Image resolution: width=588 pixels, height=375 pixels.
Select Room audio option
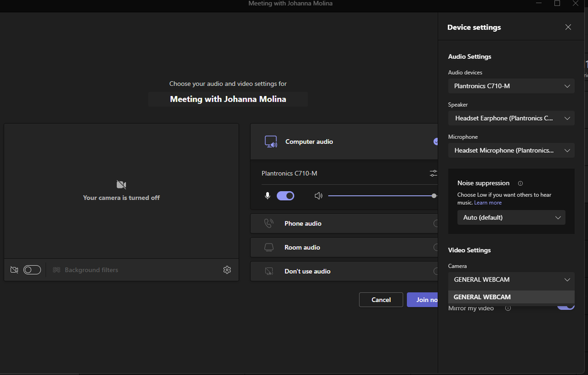click(344, 247)
